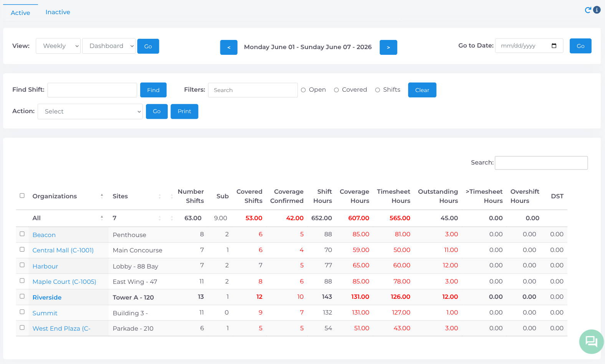Check the Summit row checkbox
The width and height of the screenshot is (605, 364).
point(22,312)
